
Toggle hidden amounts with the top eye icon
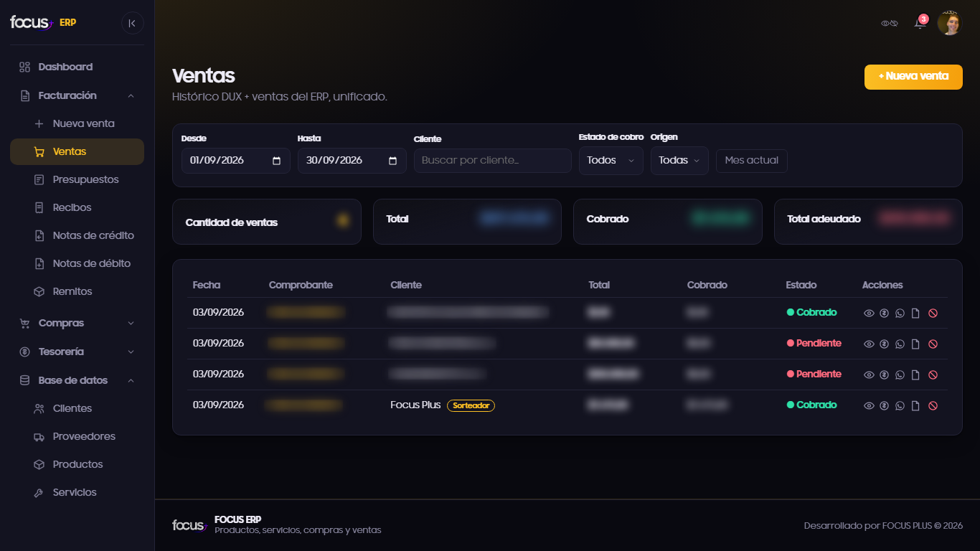click(890, 24)
